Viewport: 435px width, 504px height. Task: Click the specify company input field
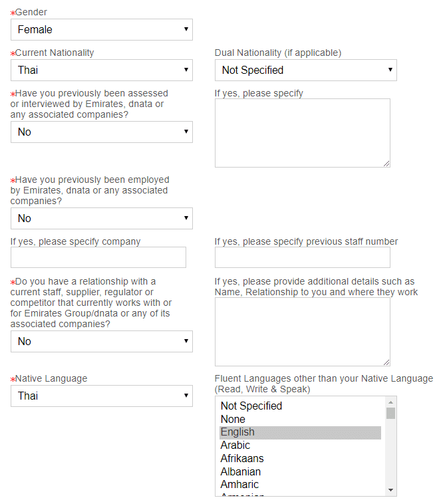(x=98, y=257)
